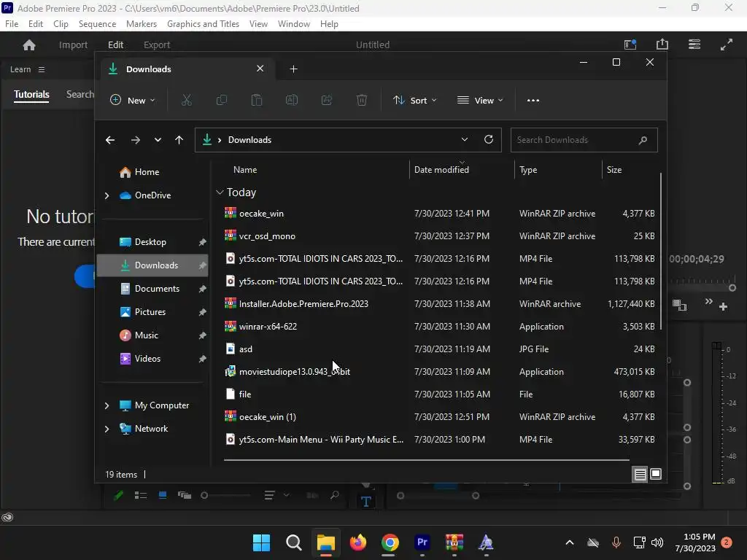Add a new Explorer tab
747x560 pixels.
(x=293, y=69)
